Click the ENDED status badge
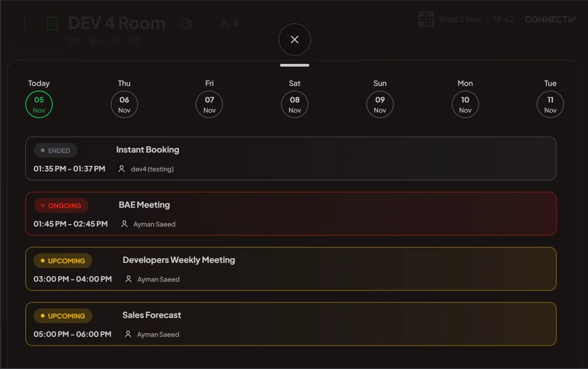 [x=56, y=150]
